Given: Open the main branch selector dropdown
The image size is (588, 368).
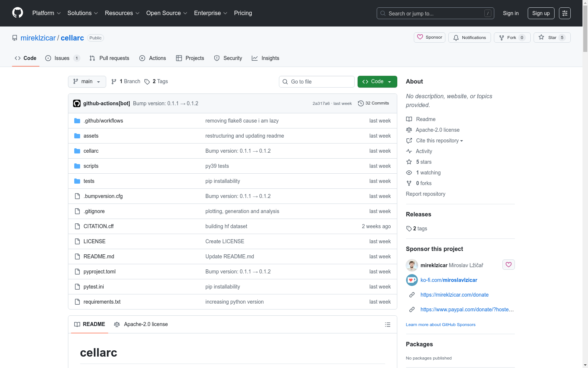Looking at the screenshot, I should [87, 82].
